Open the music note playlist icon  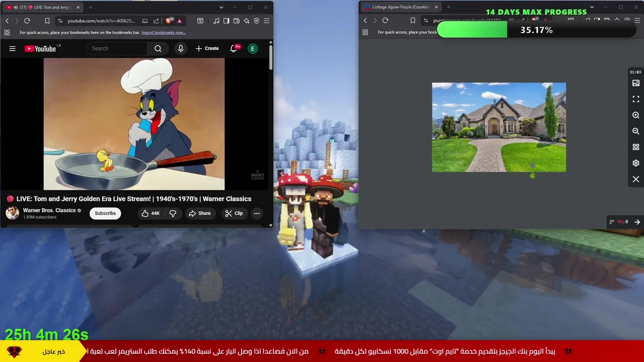coord(216,21)
